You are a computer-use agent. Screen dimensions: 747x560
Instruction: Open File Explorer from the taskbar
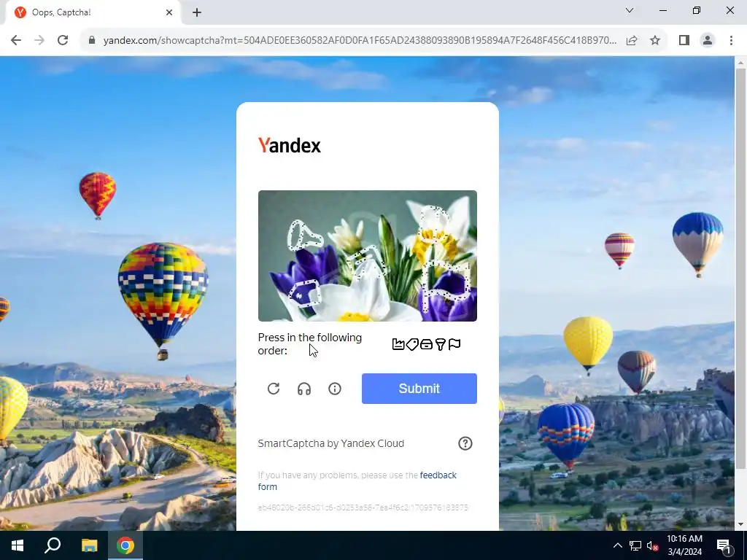[x=89, y=545]
